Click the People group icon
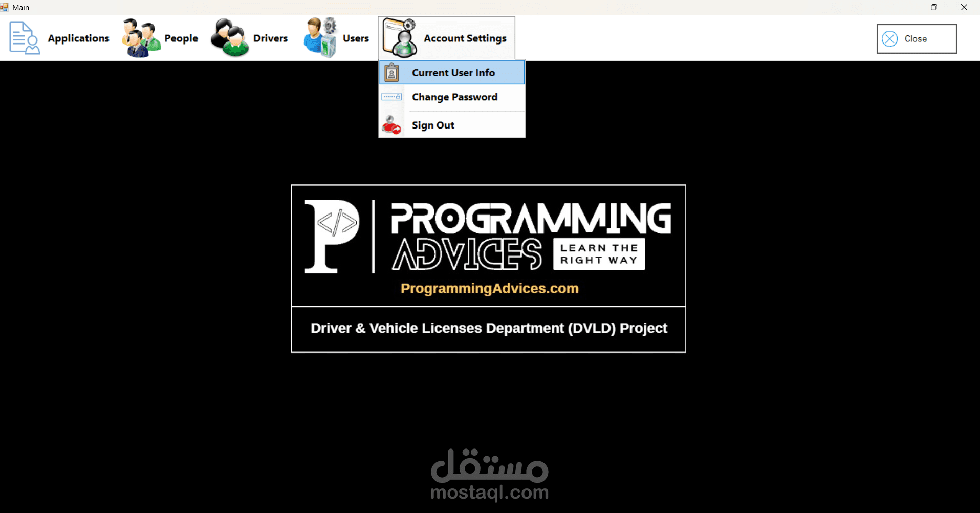 click(141, 38)
